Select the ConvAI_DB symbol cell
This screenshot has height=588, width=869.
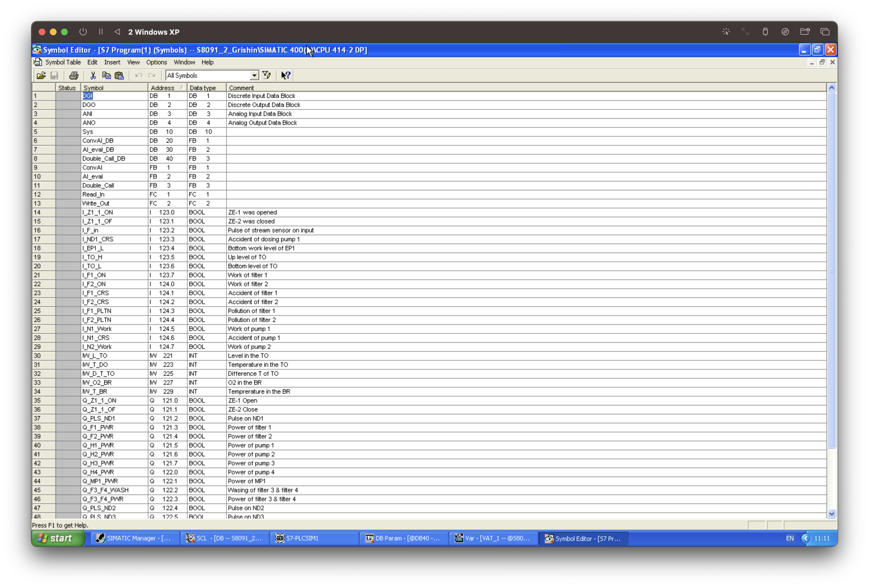tap(114, 141)
